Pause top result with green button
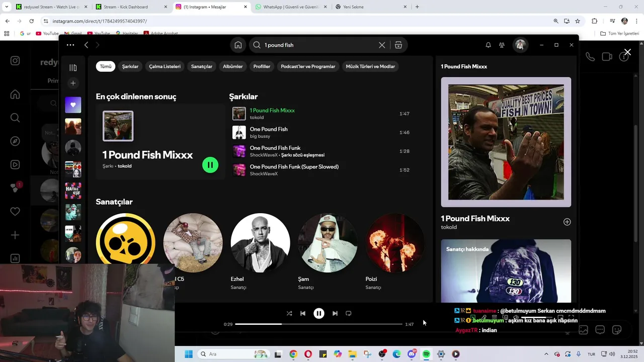The image size is (644, 362). click(210, 165)
